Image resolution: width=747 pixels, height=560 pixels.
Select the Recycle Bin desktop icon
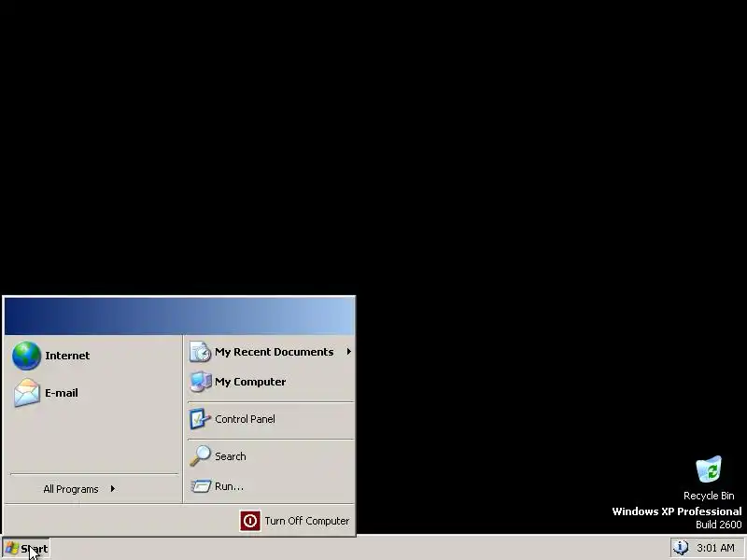click(x=709, y=469)
